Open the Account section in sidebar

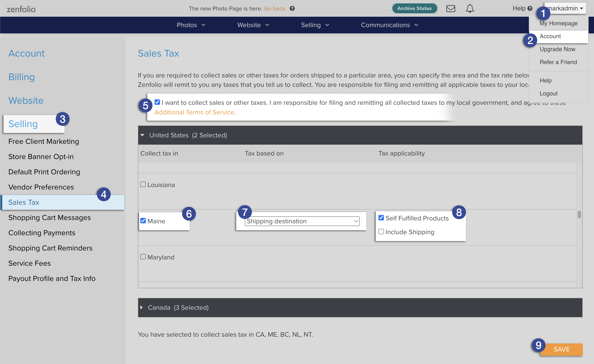[x=26, y=53]
